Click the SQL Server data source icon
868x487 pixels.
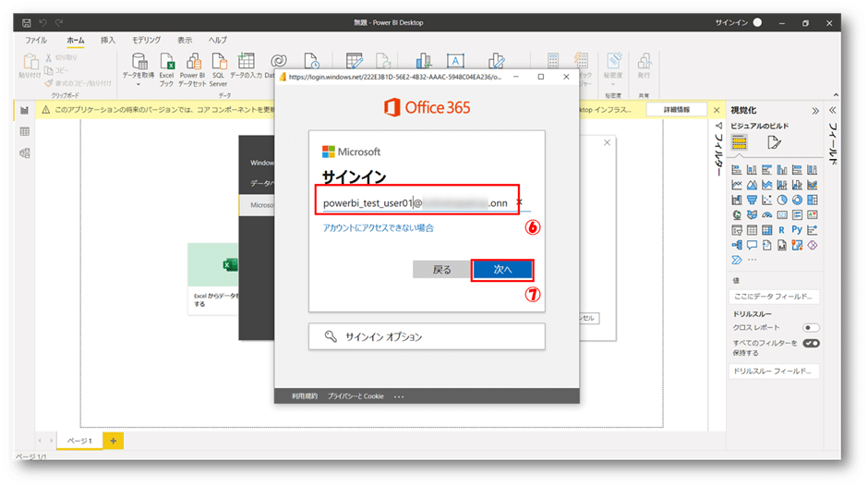tap(219, 62)
